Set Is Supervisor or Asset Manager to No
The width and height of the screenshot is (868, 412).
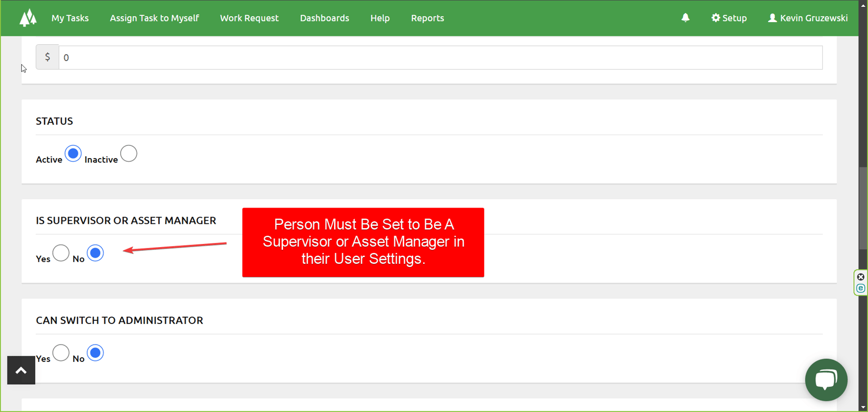point(95,253)
